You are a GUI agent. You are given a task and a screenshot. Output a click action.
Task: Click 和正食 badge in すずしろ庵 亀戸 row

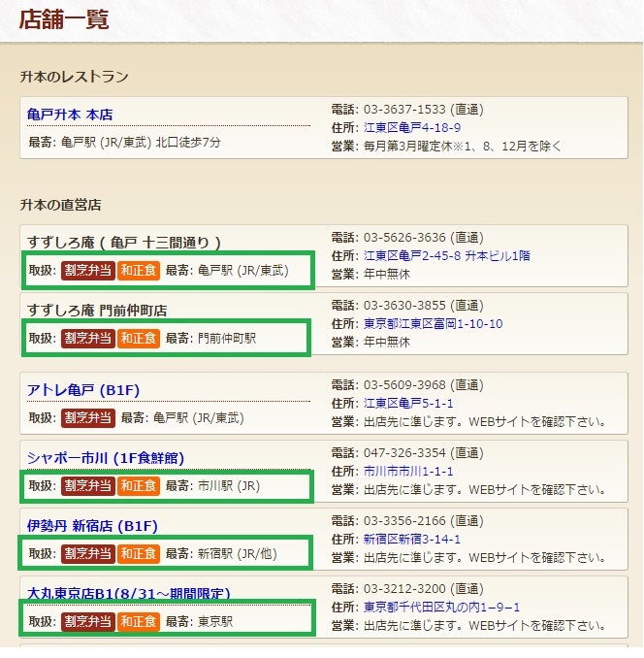coord(139,270)
